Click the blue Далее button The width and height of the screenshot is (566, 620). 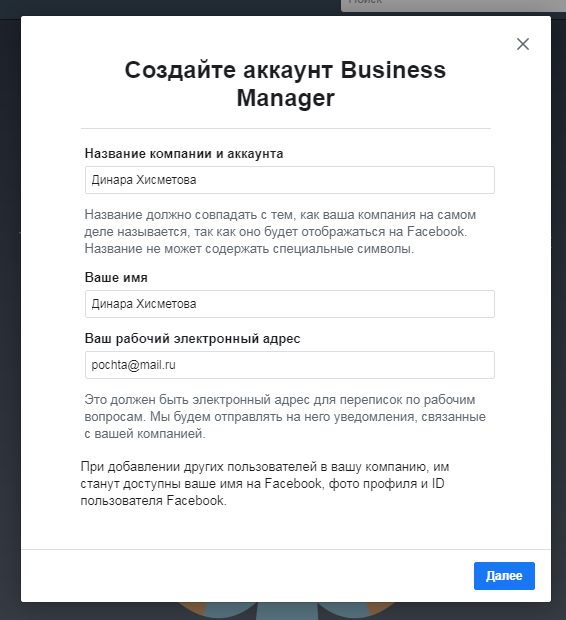[504, 576]
